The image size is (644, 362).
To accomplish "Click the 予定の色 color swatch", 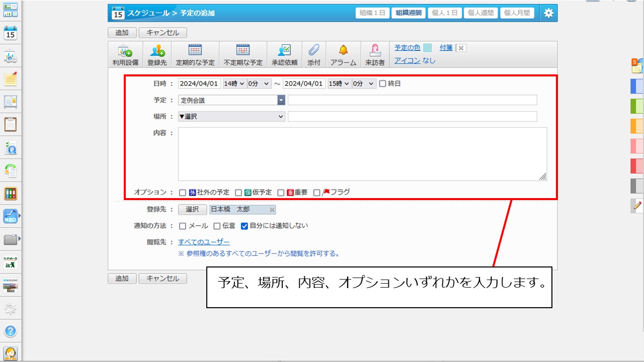I will coord(427,48).
